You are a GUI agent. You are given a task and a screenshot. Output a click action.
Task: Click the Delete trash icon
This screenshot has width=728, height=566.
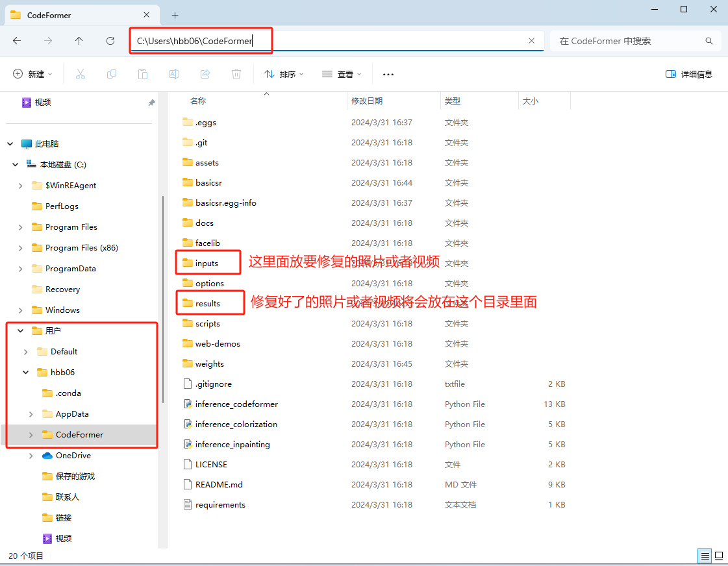[236, 74]
